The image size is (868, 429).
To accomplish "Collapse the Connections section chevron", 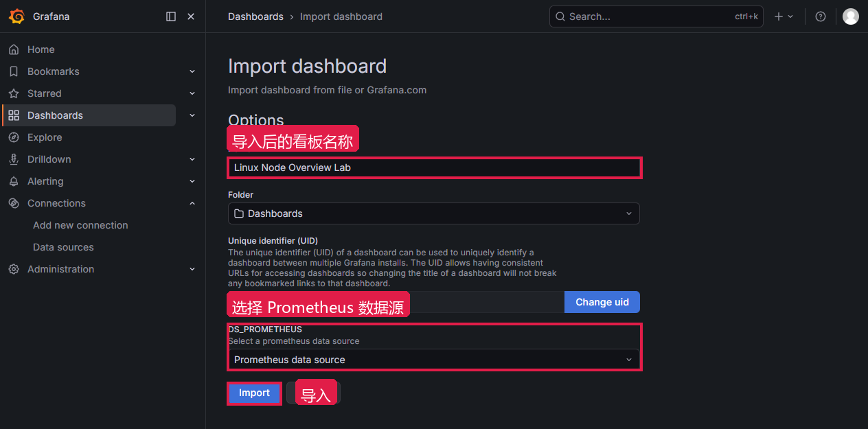I will tap(192, 203).
